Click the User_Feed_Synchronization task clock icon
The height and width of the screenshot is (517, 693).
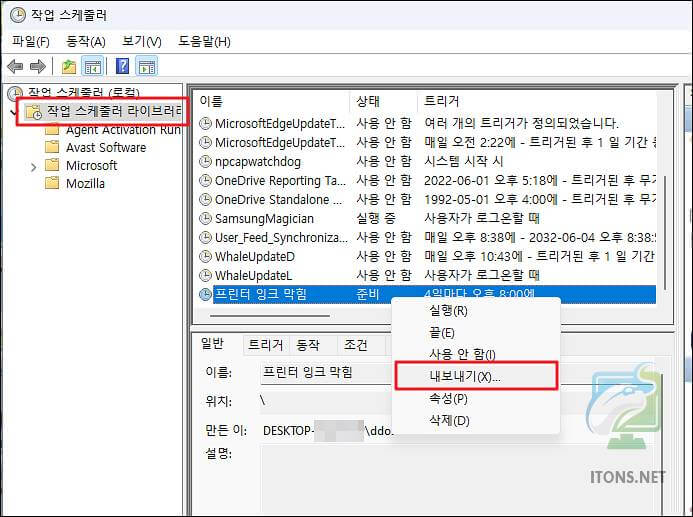point(205,237)
